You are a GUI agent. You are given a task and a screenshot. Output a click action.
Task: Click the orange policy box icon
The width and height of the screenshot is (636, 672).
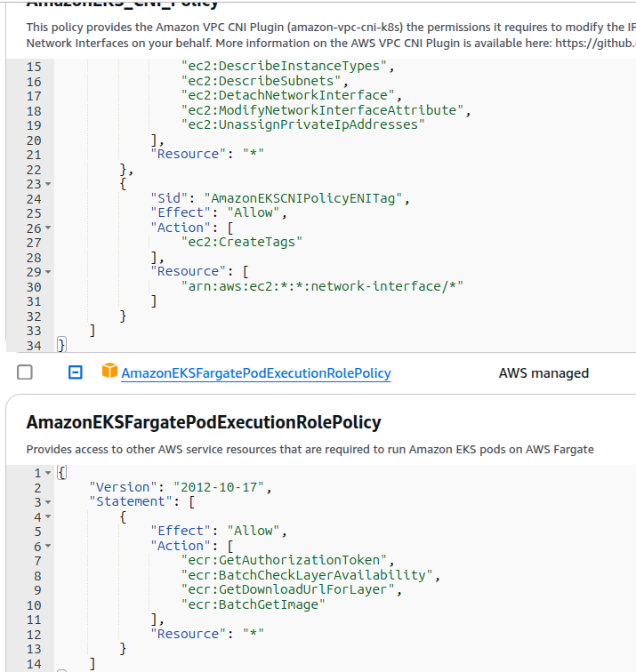(109, 371)
